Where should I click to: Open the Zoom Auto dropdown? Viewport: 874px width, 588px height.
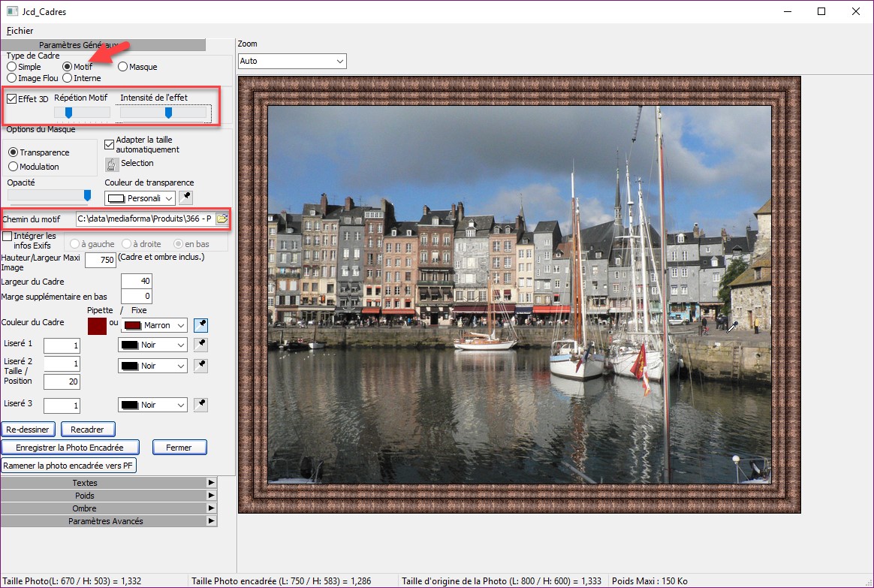point(291,61)
